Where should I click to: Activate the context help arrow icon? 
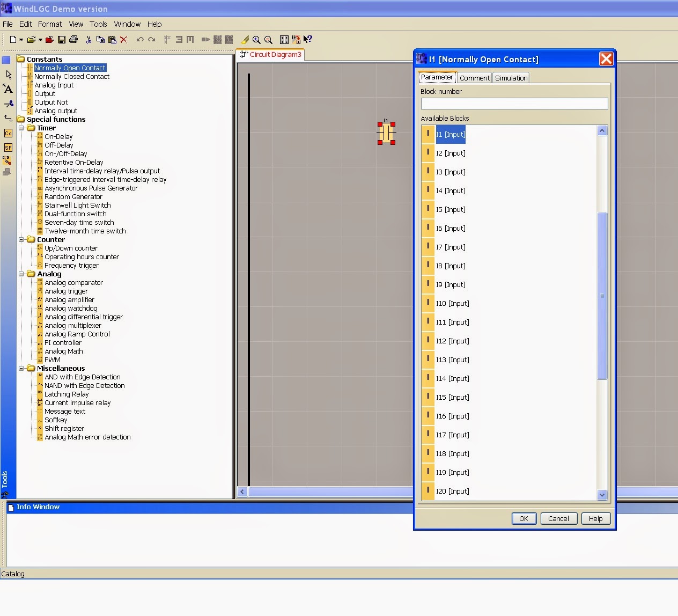[x=308, y=39]
